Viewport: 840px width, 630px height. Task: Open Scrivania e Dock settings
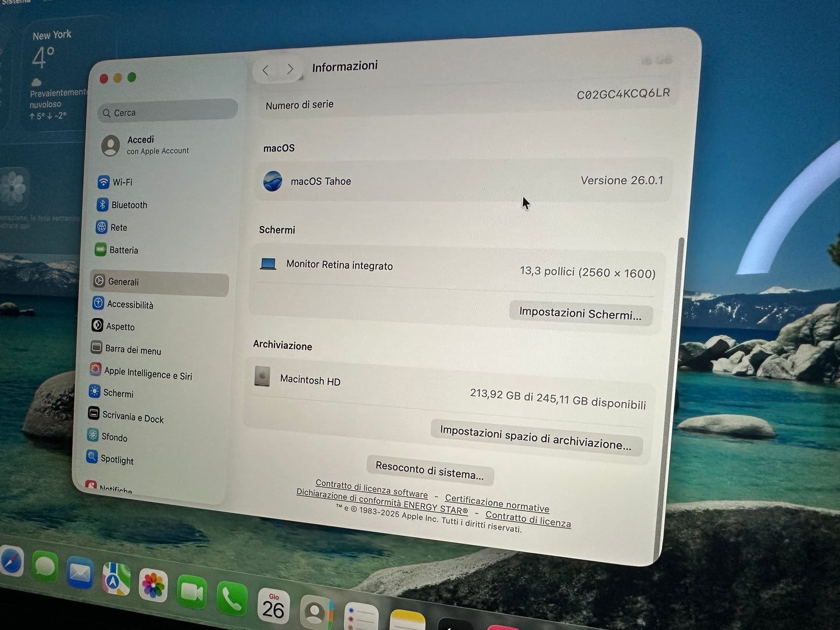(133, 417)
